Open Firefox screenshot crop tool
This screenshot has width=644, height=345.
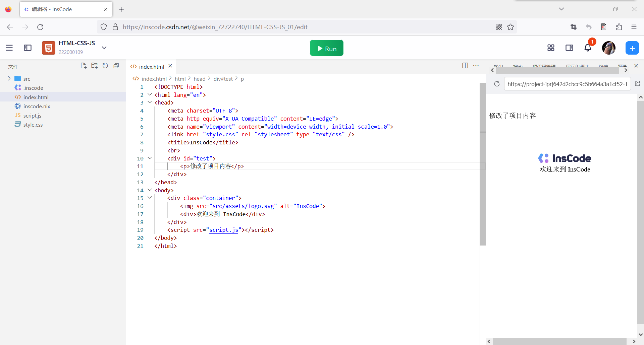[574, 27]
